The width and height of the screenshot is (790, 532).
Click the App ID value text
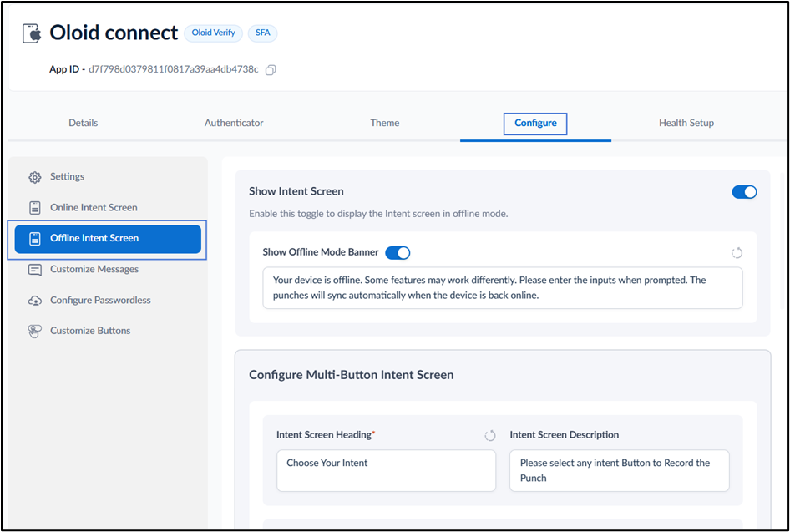pos(174,69)
